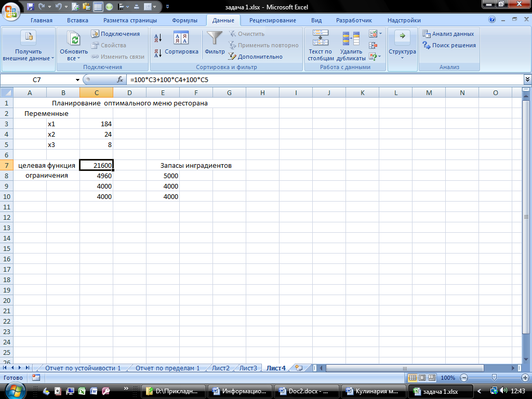Save the workbook from Quick Access toolbar
This screenshot has width=532, height=399.
(x=30, y=6)
